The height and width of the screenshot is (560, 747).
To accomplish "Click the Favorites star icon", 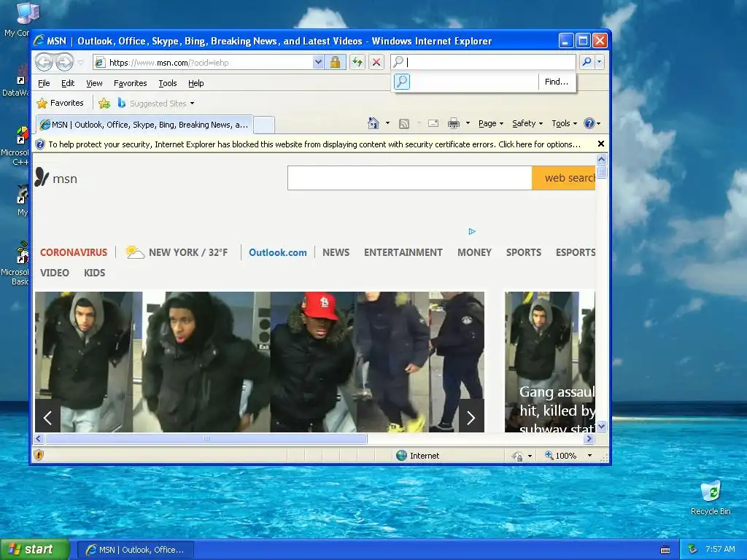I will [42, 103].
